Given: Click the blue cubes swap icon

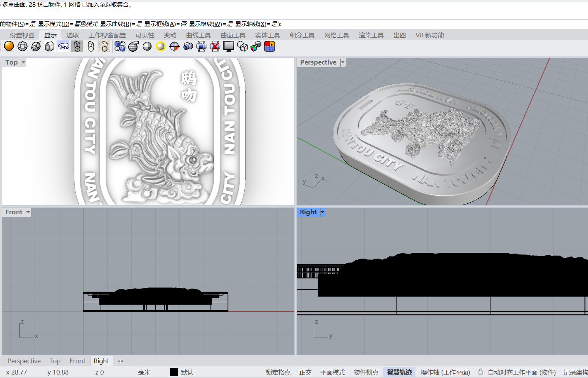Looking at the screenshot, I should coord(120,46).
